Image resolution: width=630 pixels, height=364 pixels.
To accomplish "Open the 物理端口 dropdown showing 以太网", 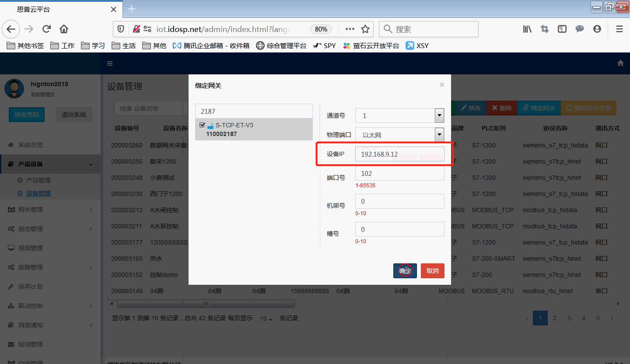I will point(439,134).
